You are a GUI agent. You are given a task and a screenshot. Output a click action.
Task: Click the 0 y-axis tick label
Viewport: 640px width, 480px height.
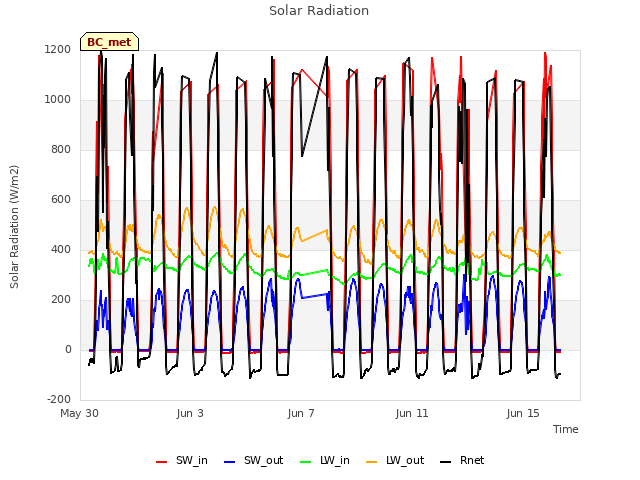pyautogui.click(x=68, y=349)
